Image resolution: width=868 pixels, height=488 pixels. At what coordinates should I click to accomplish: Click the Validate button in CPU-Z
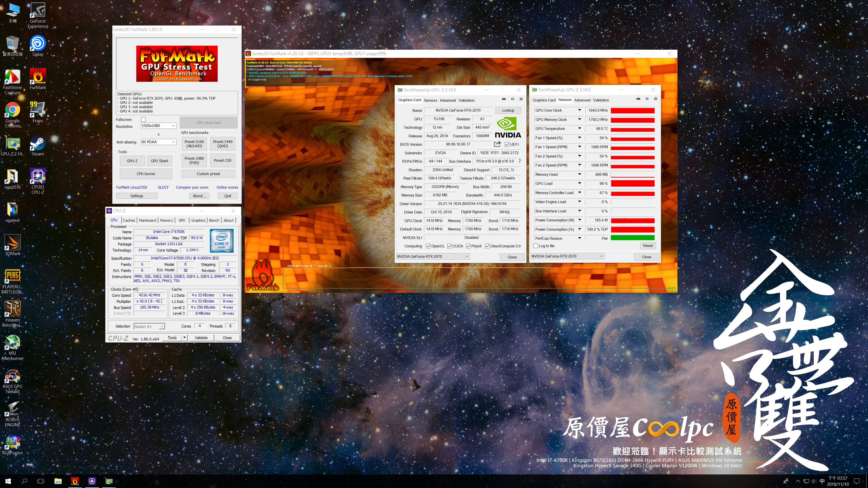[201, 338]
